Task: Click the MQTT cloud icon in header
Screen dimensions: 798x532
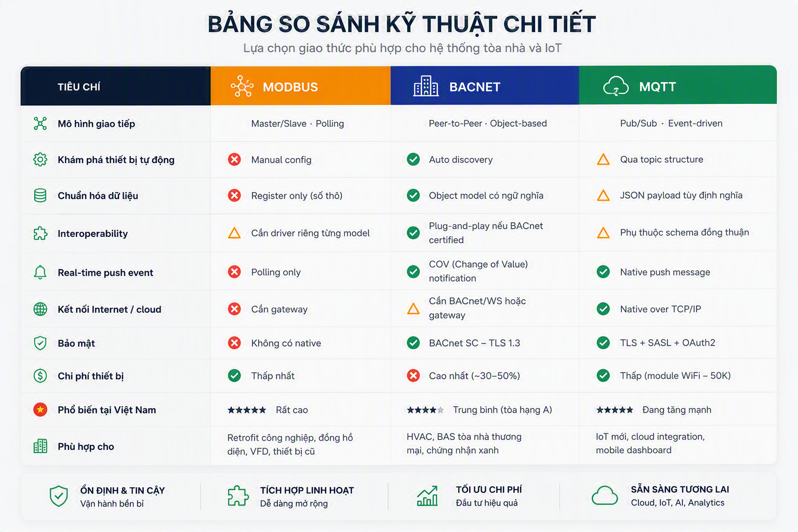Action: (x=616, y=86)
